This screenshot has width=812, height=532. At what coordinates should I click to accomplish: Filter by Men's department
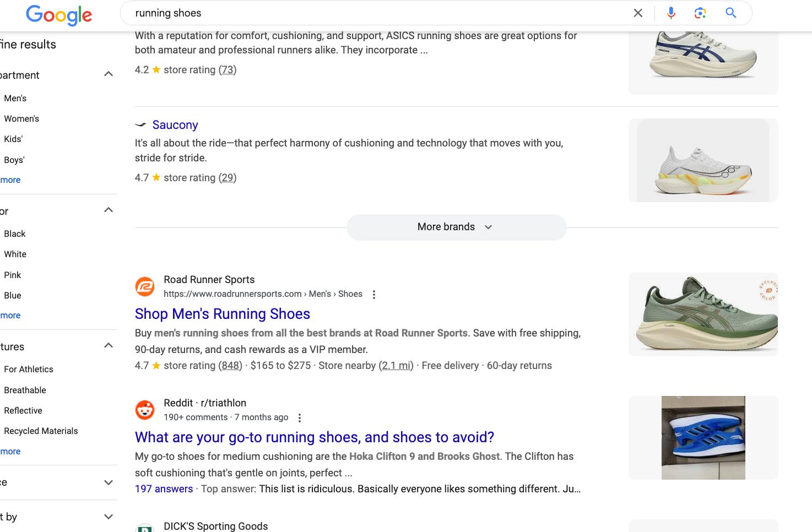[15, 98]
